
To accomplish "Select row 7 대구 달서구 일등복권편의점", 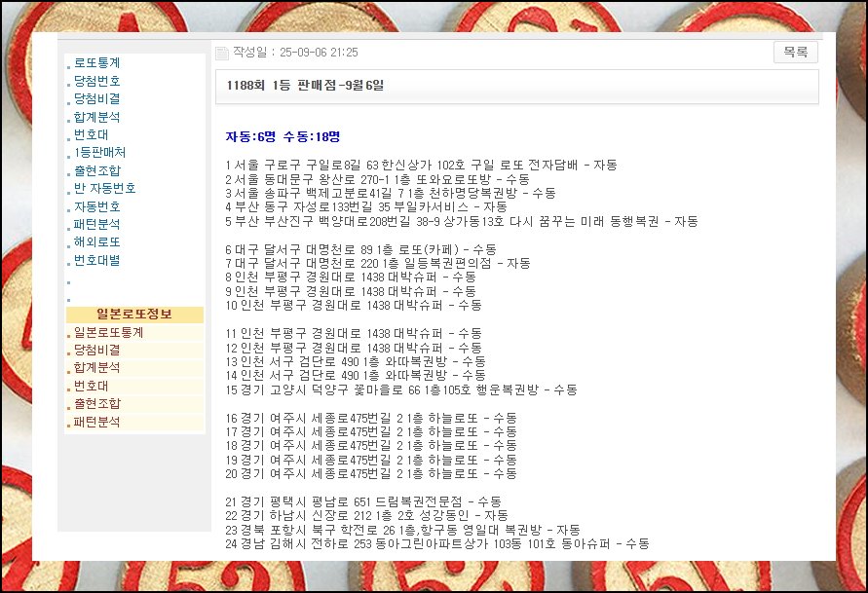I will click(378, 263).
